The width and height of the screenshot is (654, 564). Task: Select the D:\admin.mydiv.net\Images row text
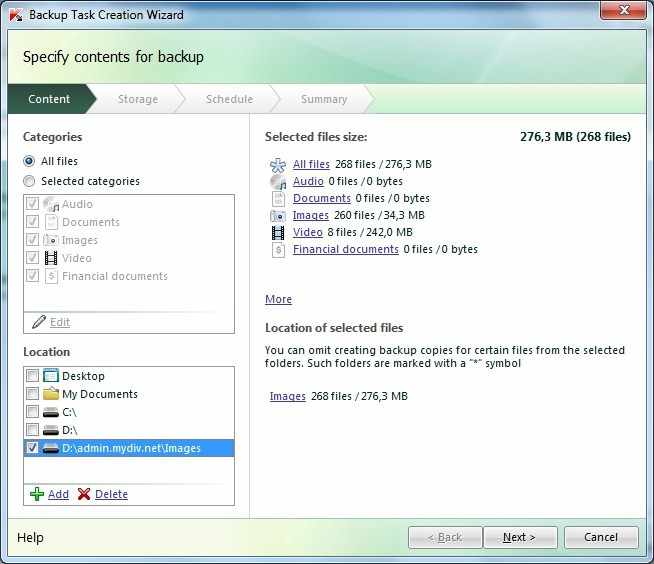pyautogui.click(x=131, y=448)
